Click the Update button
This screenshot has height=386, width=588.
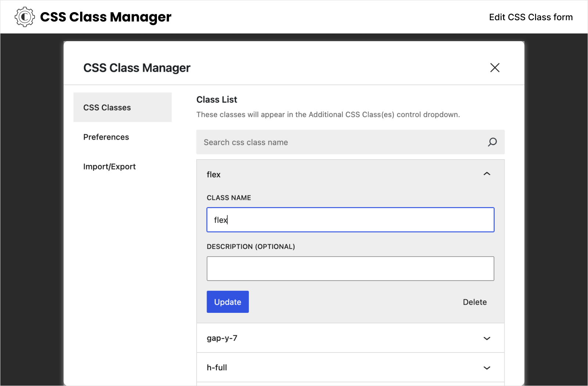coord(227,302)
